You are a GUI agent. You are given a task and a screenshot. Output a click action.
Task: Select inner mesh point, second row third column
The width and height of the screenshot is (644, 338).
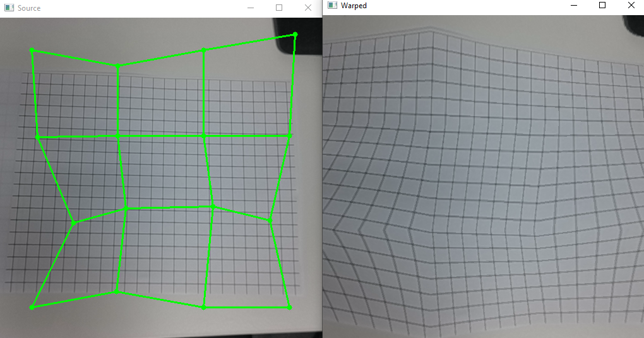(203, 136)
